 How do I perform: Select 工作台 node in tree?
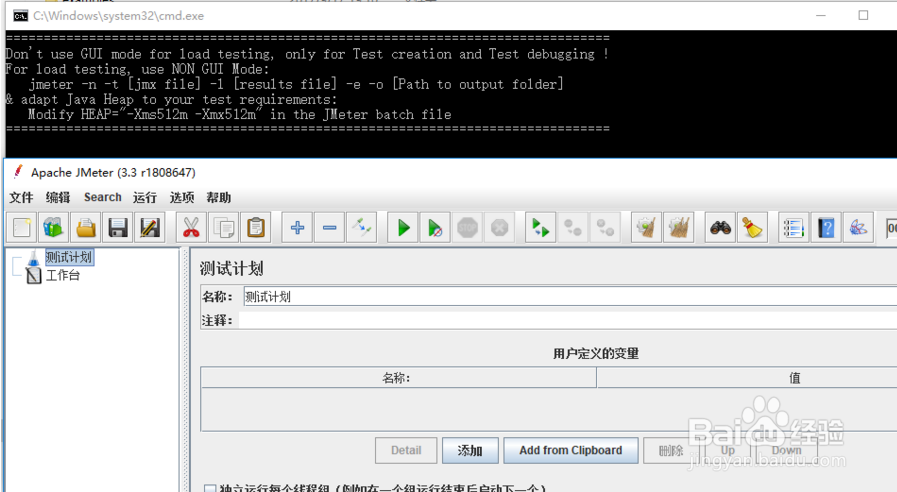(x=62, y=276)
